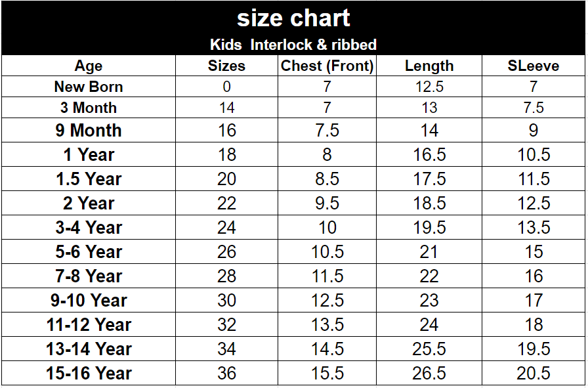Click the "9 Month" age cell
The height and width of the screenshot is (388, 588).
tap(89, 130)
